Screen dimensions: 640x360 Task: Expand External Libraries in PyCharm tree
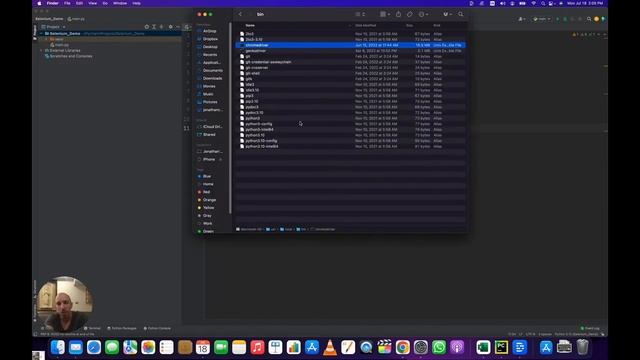click(41, 51)
